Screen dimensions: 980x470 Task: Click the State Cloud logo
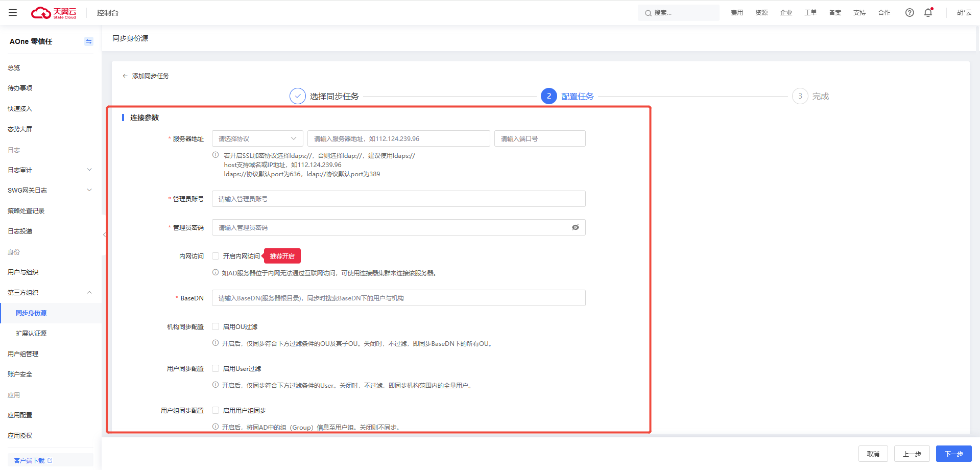tap(54, 13)
